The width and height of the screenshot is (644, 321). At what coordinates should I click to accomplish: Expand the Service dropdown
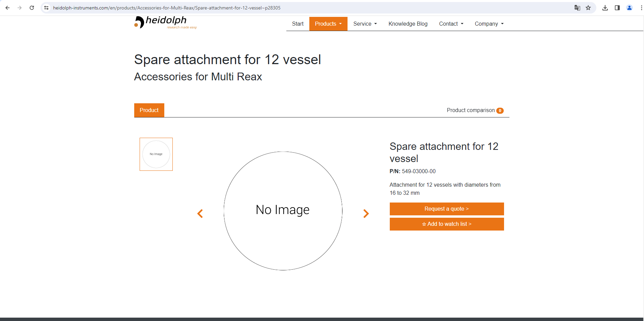pos(365,24)
